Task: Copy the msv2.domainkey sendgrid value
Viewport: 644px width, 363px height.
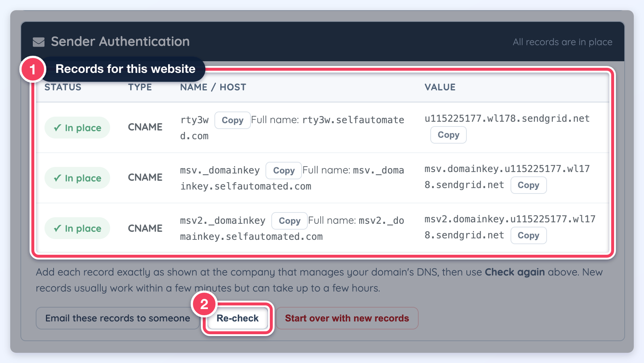Action: coord(528,235)
